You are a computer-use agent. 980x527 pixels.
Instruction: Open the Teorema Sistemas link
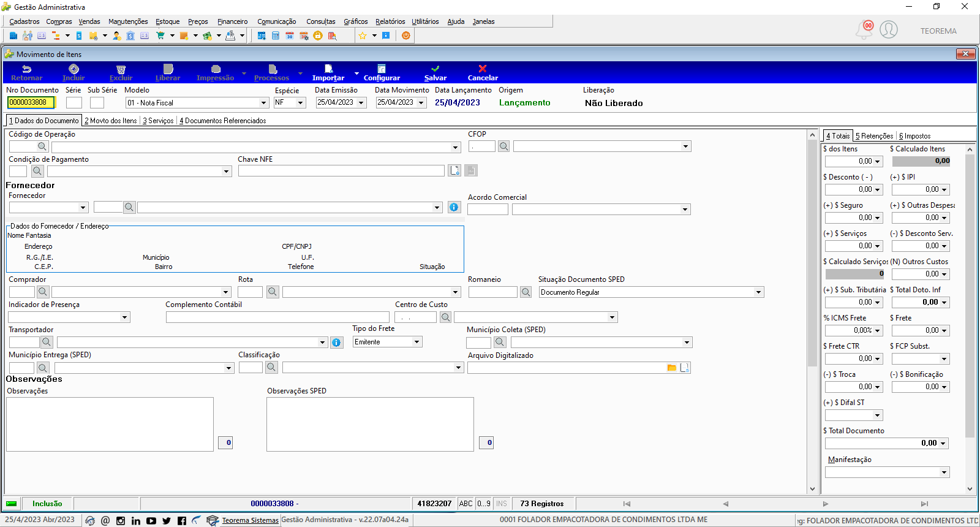250,520
